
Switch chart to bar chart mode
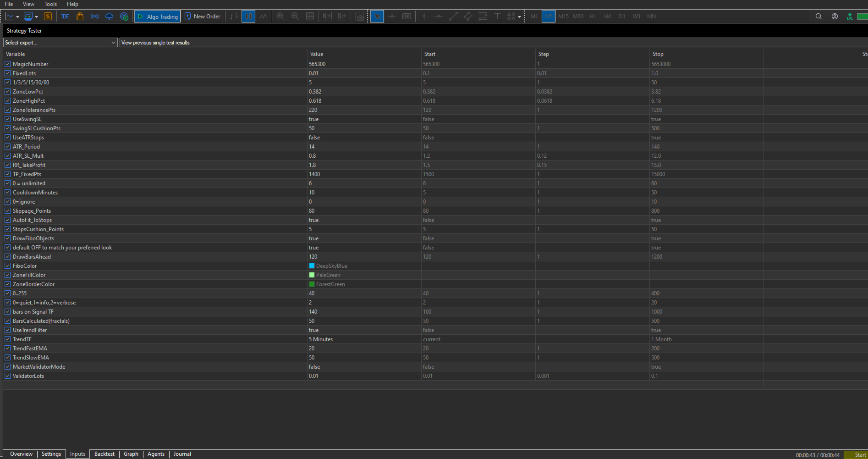(234, 17)
